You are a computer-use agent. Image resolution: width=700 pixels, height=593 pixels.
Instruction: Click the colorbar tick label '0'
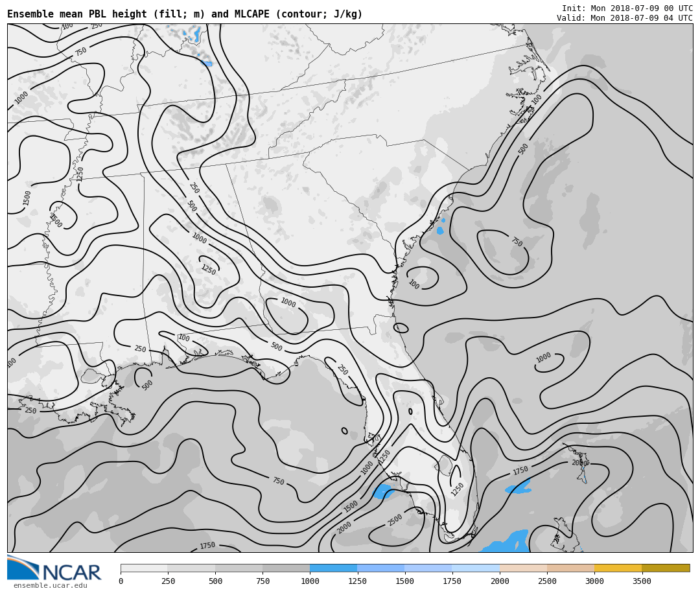pyautogui.click(x=121, y=581)
